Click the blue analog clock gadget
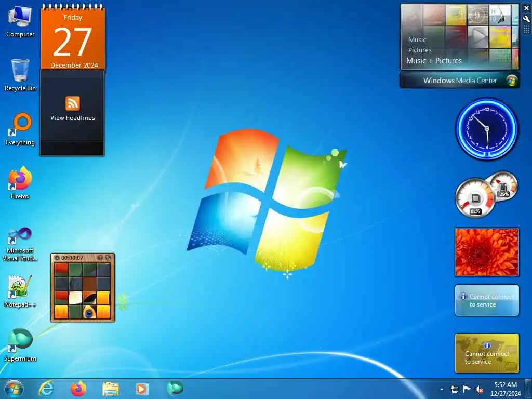The image size is (532, 399). [x=487, y=129]
